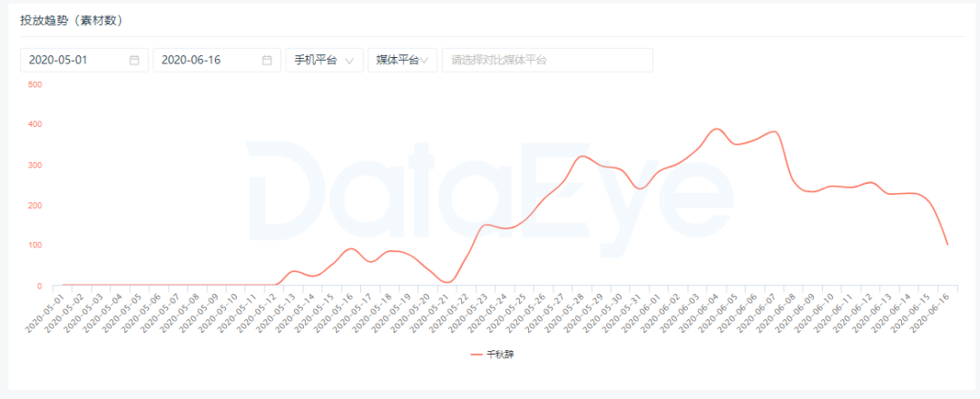This screenshot has height=399, width=980.
Task: Open the end date calendar icon
Action: click(267, 60)
